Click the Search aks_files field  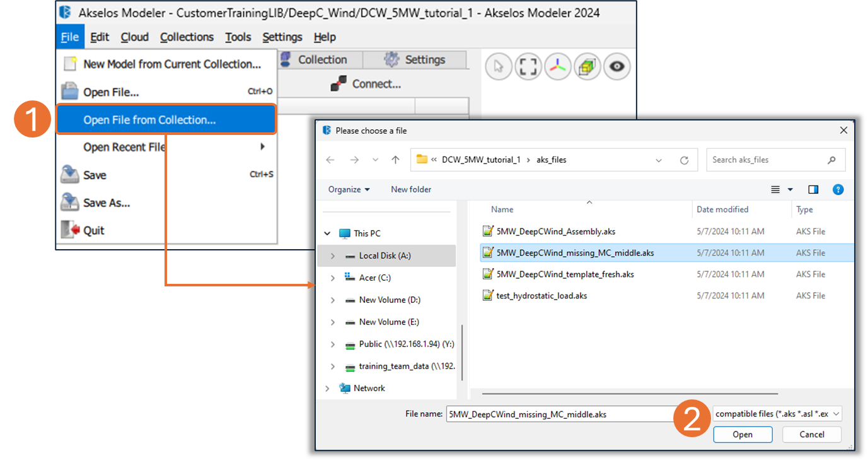tap(775, 160)
